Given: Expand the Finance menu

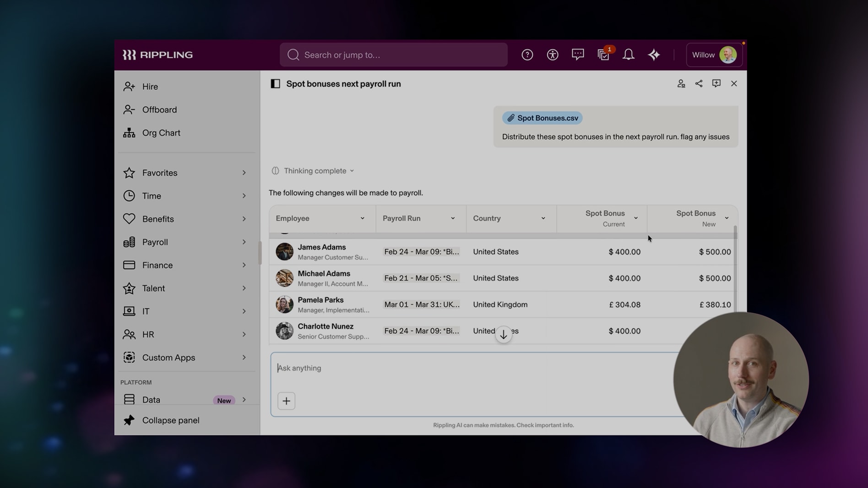Looking at the screenshot, I should (186, 265).
